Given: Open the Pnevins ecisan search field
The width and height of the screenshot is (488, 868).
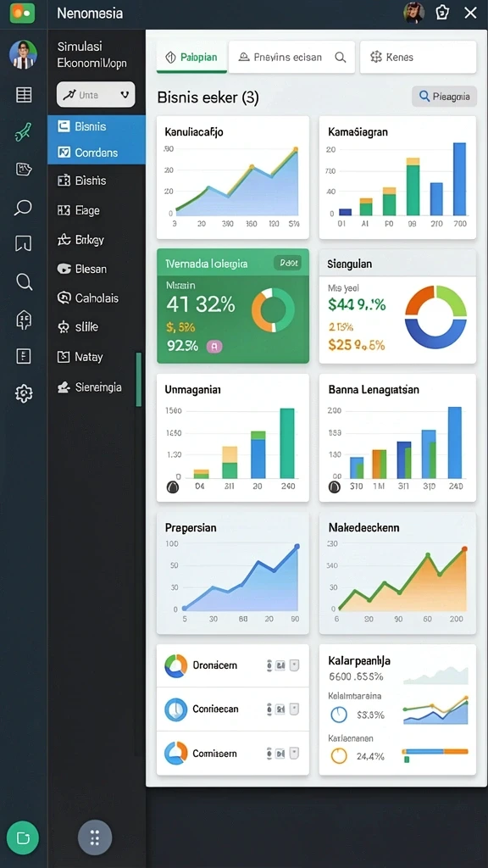Looking at the screenshot, I should point(291,57).
